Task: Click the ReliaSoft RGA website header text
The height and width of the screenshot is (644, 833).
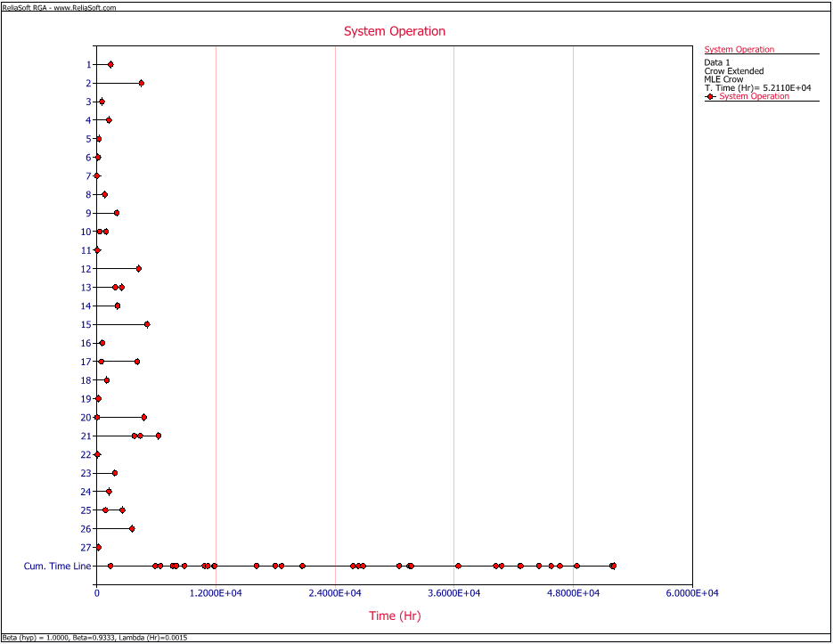Action: click(x=59, y=7)
